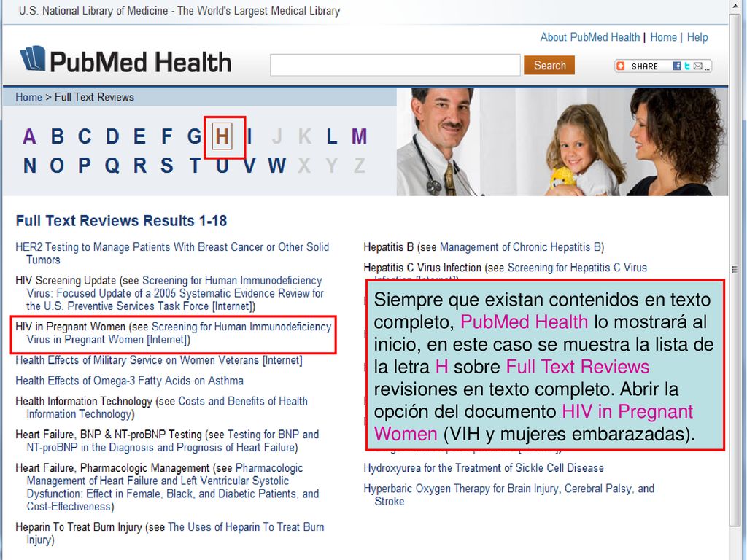Image resolution: width=747 pixels, height=560 pixels.
Task: Select letter G in the alphabet index
Action: tap(194, 136)
